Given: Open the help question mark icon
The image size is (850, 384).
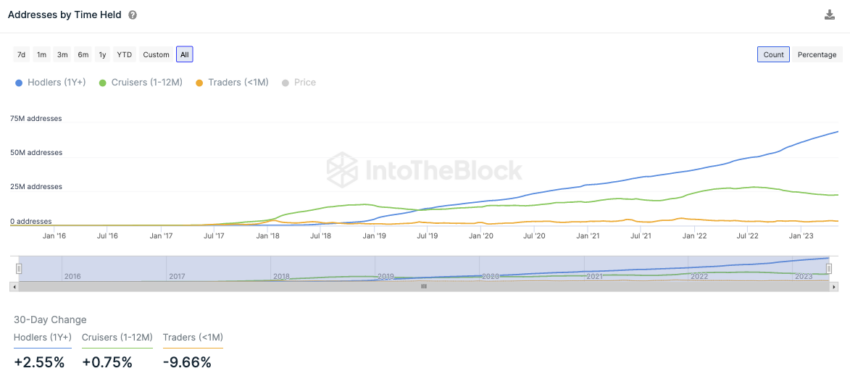Looking at the screenshot, I should (x=132, y=15).
